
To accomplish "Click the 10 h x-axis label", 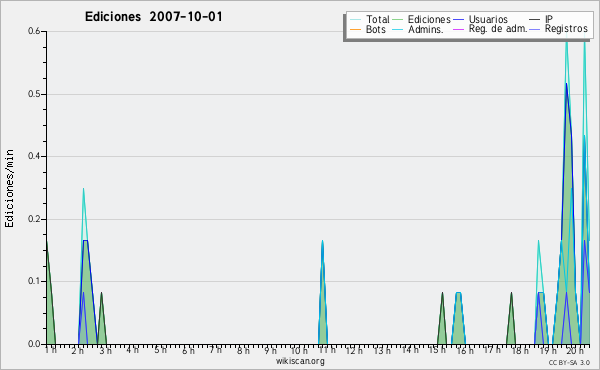I will 298,350.
